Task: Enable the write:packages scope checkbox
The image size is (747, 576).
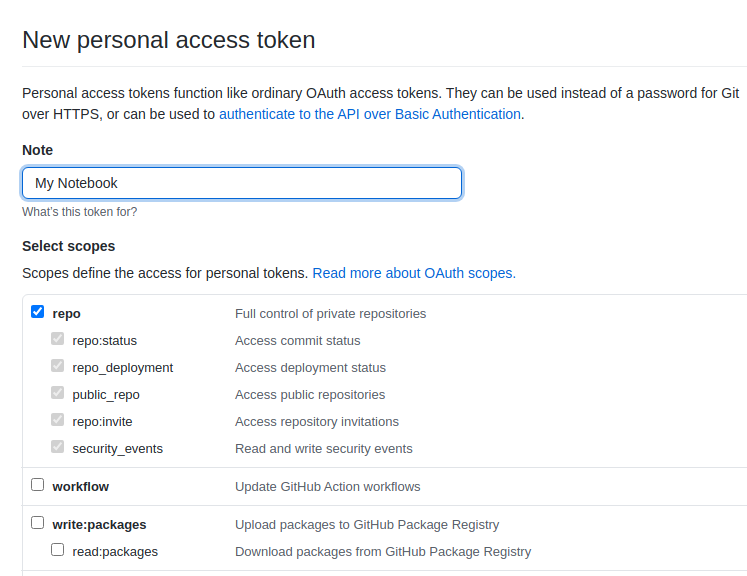Action: click(38, 523)
